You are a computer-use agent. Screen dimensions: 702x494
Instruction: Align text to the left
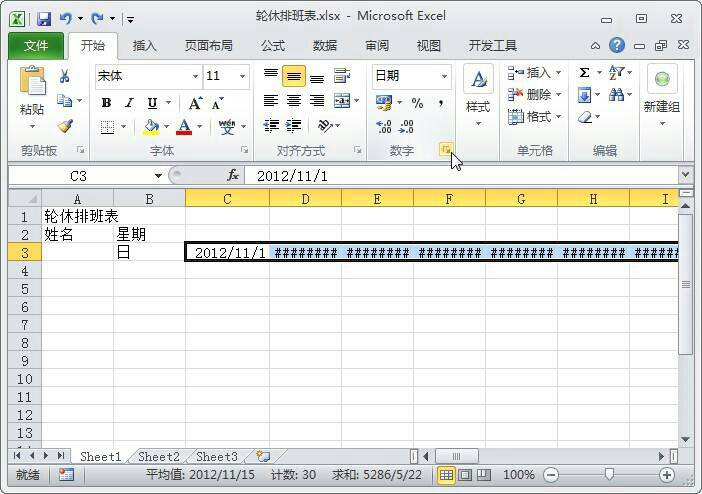tap(270, 101)
